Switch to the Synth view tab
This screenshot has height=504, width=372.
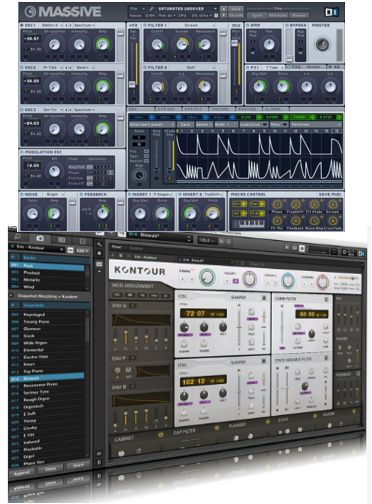pyautogui.click(x=257, y=15)
